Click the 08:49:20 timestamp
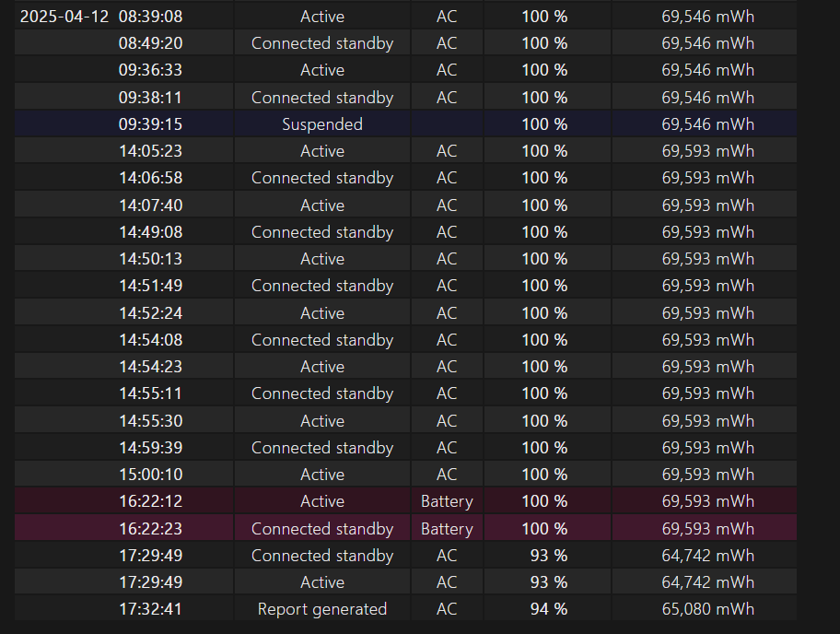Screen dimensions: 840x634 pyautogui.click(x=150, y=43)
